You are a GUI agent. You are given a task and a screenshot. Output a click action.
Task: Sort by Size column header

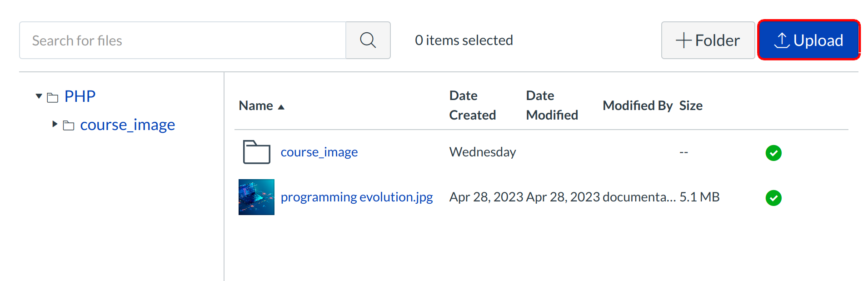point(690,105)
